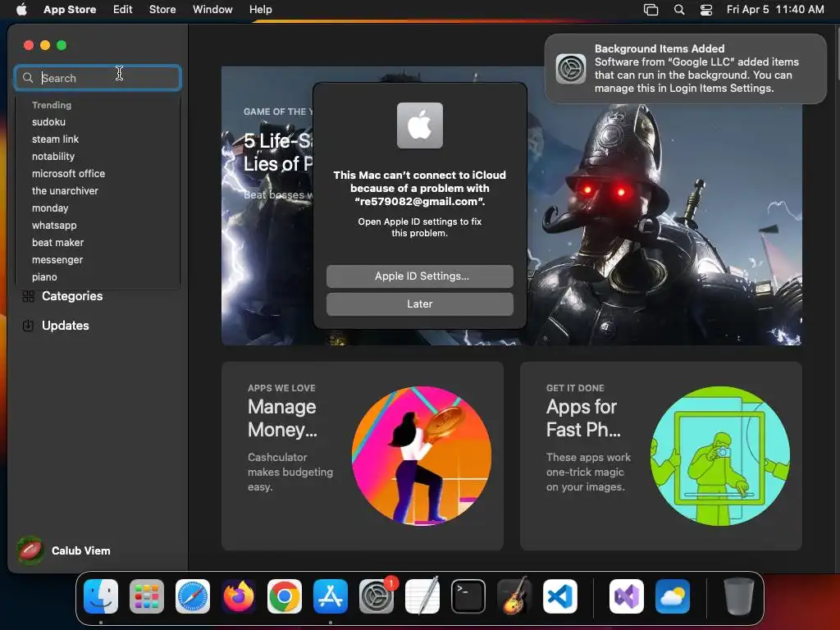Click the settings icon in the notification
This screenshot has width=840, height=630.
point(571,69)
